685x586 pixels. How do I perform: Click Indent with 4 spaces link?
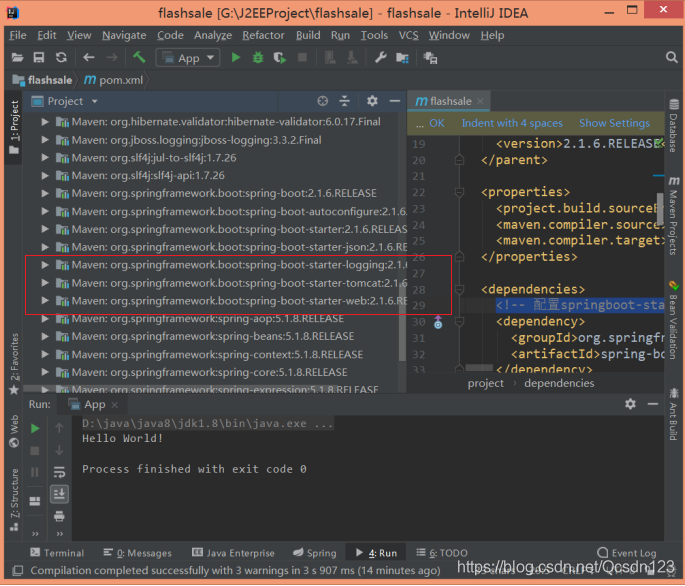tap(512, 123)
